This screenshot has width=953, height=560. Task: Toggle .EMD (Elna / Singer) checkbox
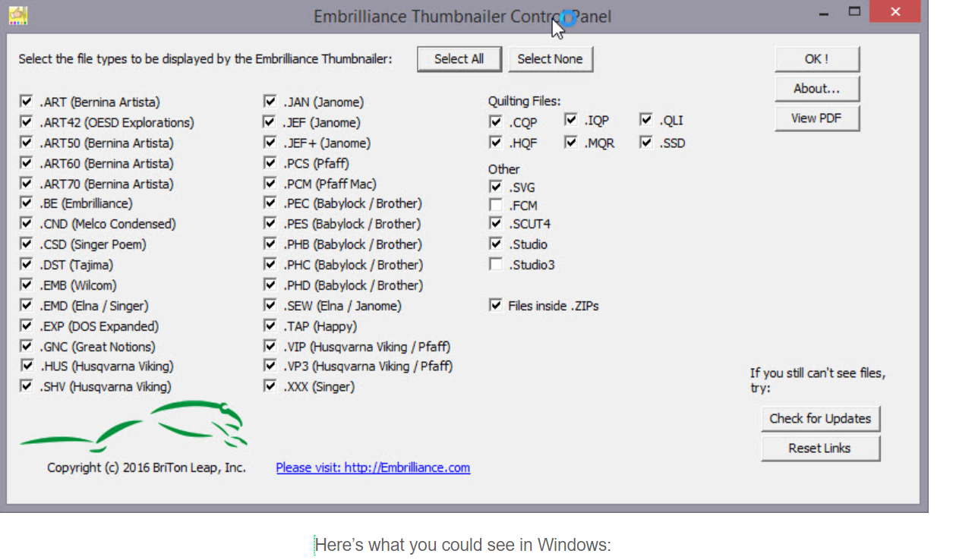click(x=27, y=305)
